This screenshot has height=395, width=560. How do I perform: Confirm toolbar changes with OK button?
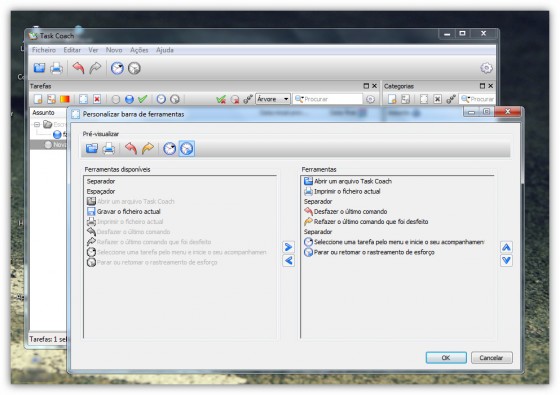tap(446, 358)
